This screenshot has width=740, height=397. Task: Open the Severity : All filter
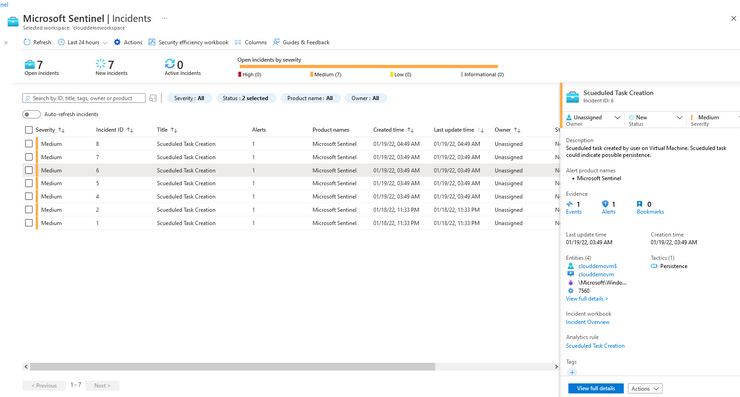coord(189,98)
